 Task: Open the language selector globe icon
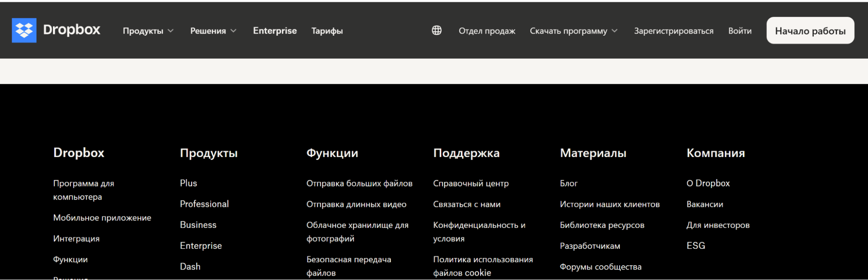pos(436,30)
